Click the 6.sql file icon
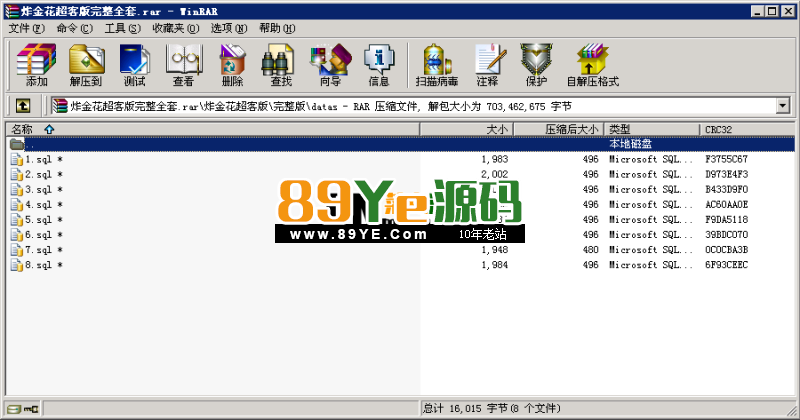The image size is (800, 420). tap(17, 235)
